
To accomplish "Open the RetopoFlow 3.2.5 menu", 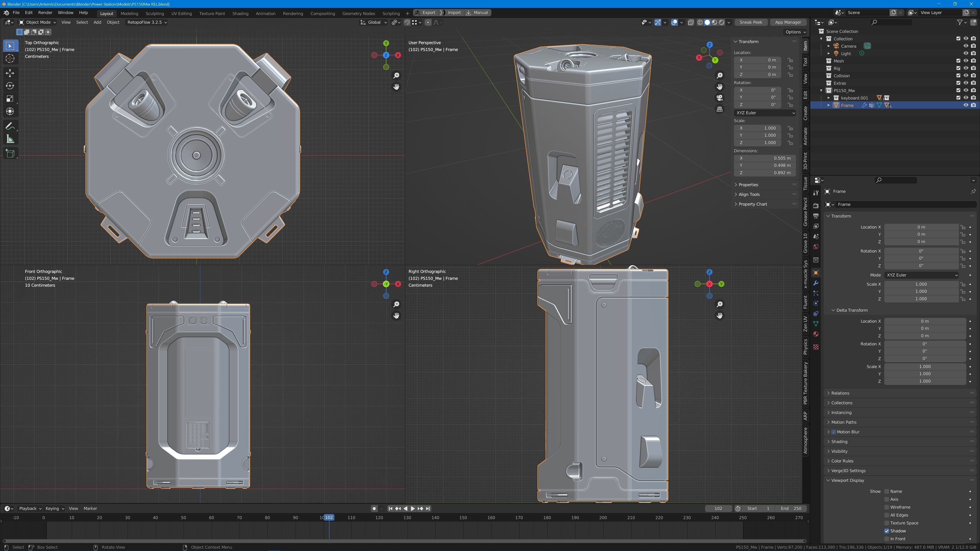I will pyautogui.click(x=147, y=22).
